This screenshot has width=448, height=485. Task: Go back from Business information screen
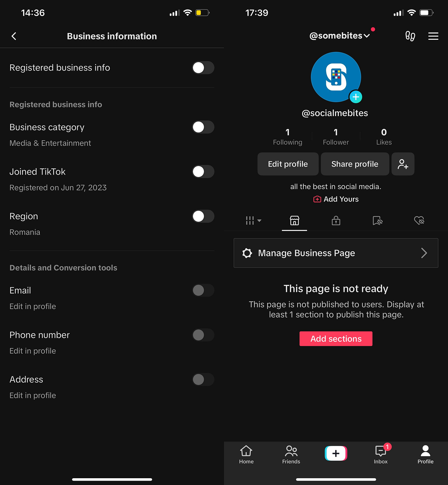click(14, 36)
